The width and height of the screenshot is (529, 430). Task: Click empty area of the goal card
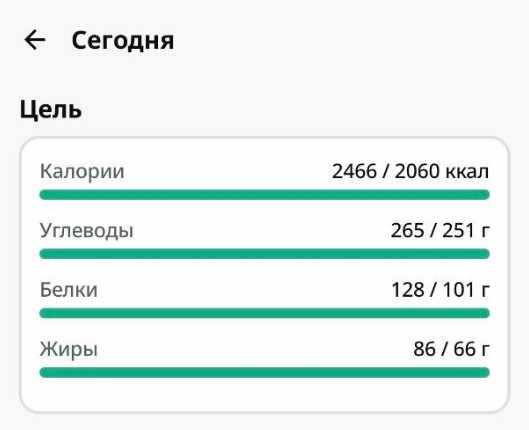tap(264, 395)
